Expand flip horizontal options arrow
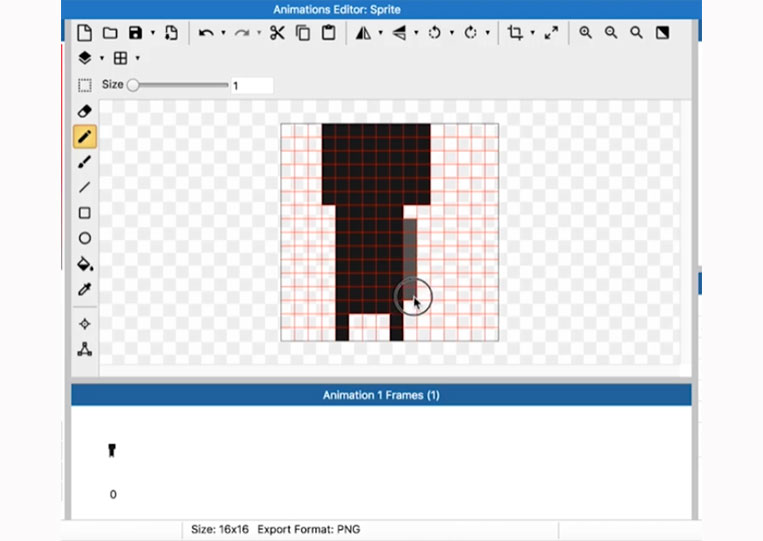763x541 pixels. point(381,33)
